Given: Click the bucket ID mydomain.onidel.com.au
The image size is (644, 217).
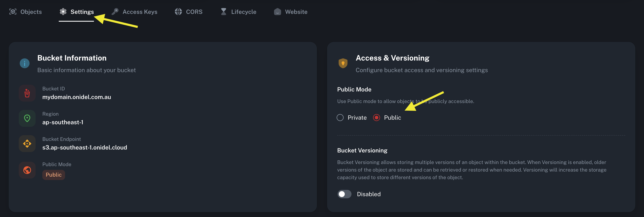Looking at the screenshot, I should point(76,97).
